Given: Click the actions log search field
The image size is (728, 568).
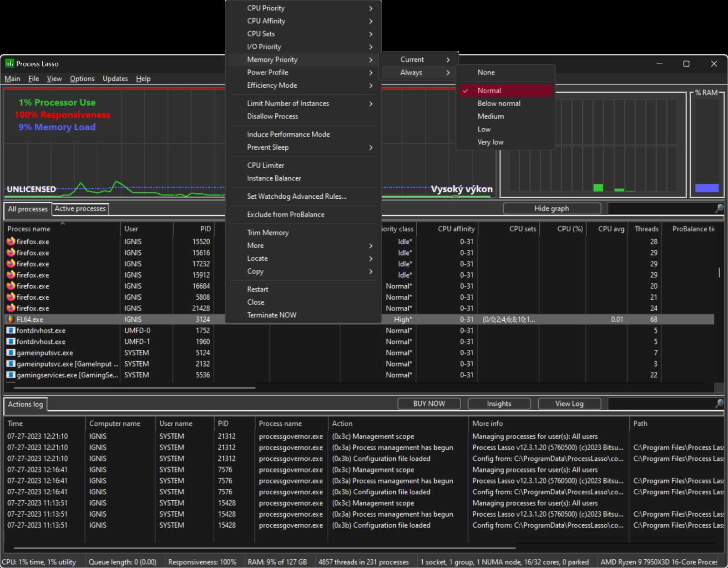Looking at the screenshot, I should click(x=661, y=403).
